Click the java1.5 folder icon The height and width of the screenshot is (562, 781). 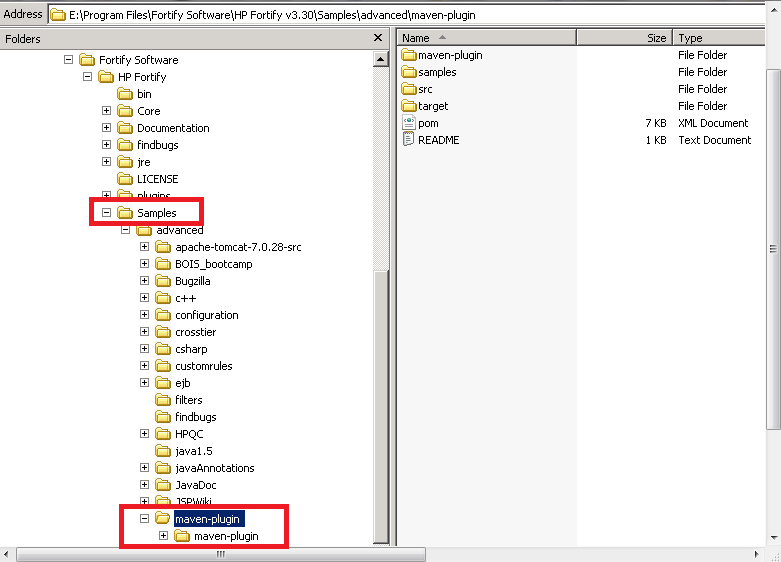point(163,451)
